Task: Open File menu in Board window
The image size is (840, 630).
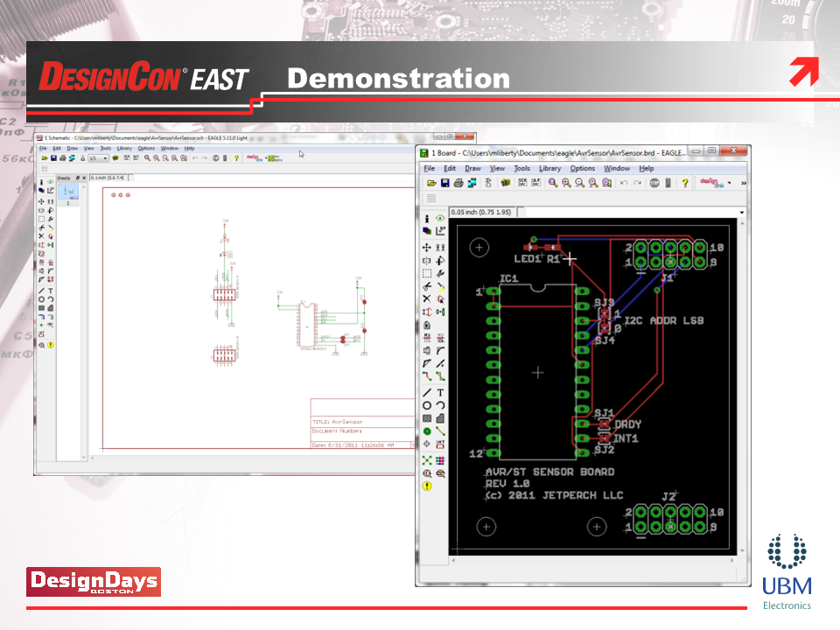Action: 429,168
